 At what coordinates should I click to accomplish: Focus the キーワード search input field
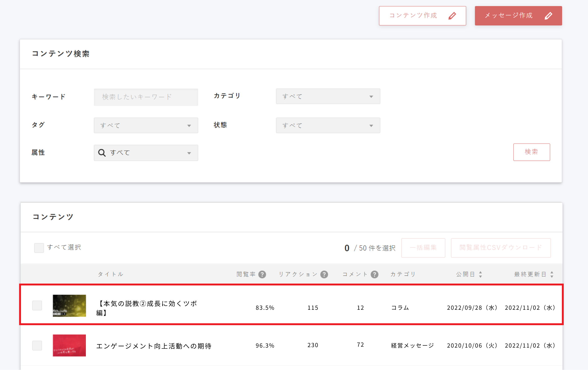point(146,97)
